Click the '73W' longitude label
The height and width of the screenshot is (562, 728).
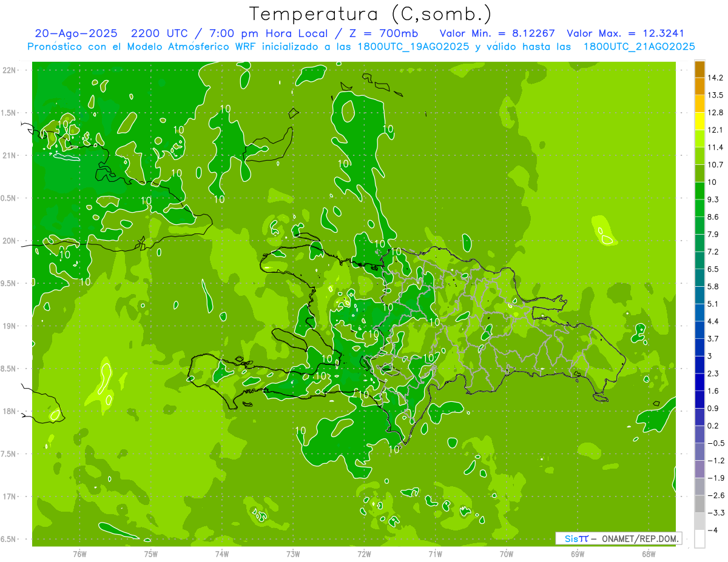click(293, 554)
